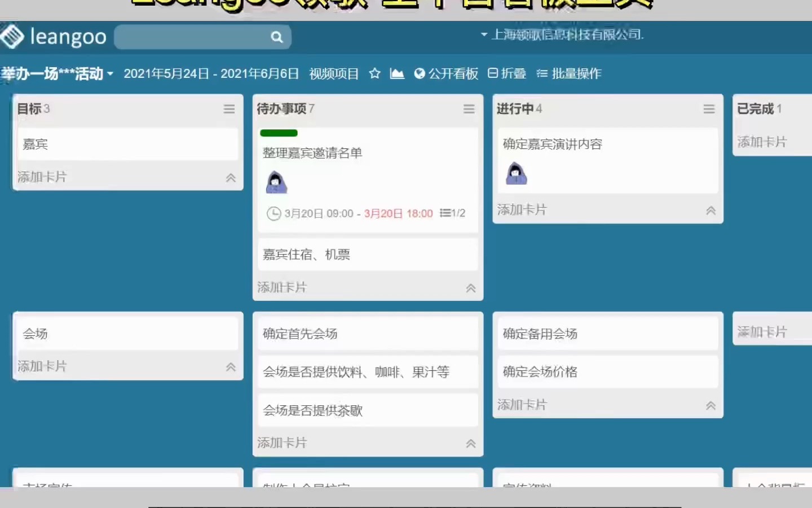Click the search magnifier icon
The image size is (812, 508).
click(277, 37)
